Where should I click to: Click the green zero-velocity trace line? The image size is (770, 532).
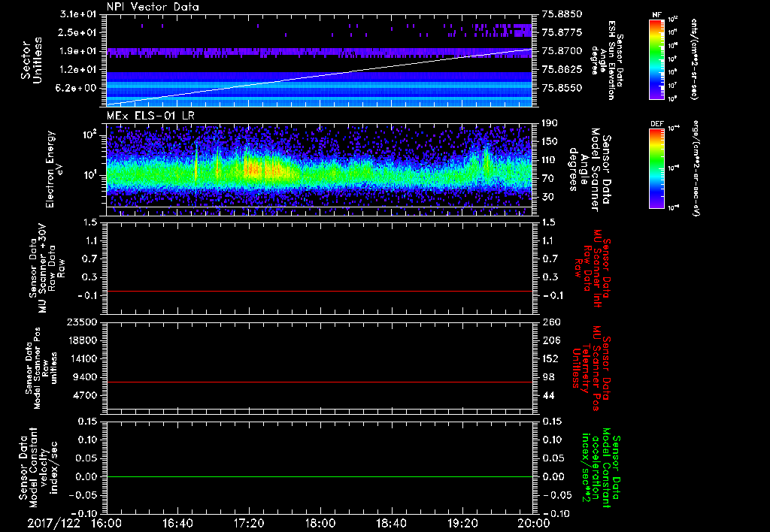coord(319,476)
